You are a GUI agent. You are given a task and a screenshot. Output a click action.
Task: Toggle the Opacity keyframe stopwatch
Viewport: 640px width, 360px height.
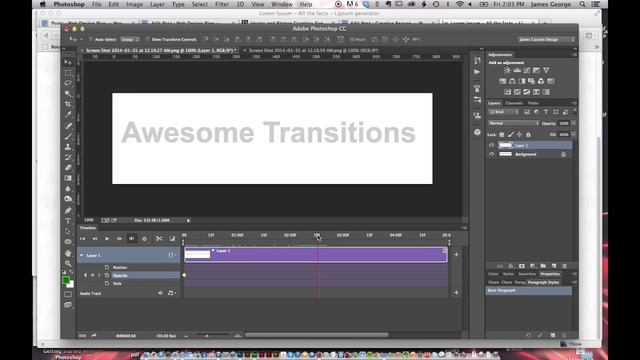coord(107,276)
